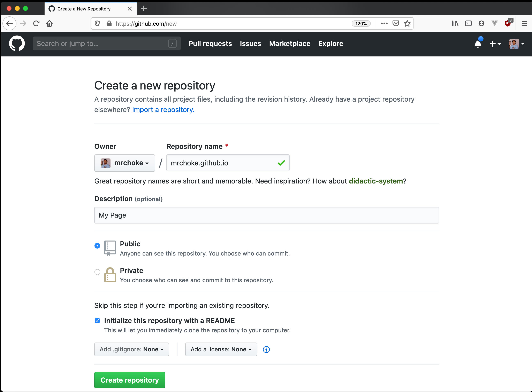Click the GitHub octocat logo
This screenshot has width=532, height=392.
point(17,44)
